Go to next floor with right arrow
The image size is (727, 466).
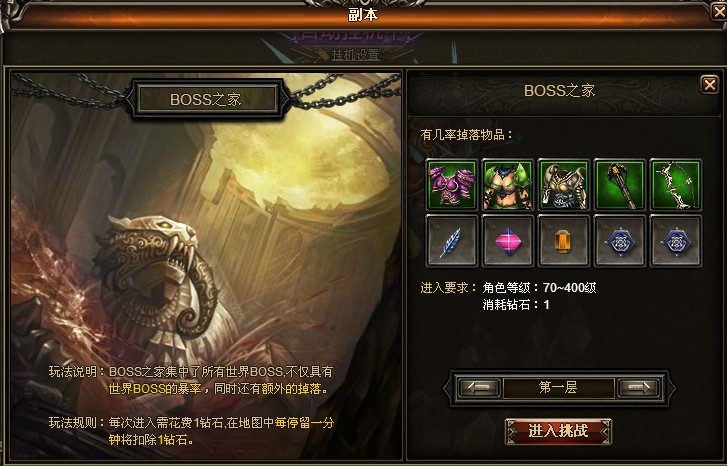(x=638, y=388)
